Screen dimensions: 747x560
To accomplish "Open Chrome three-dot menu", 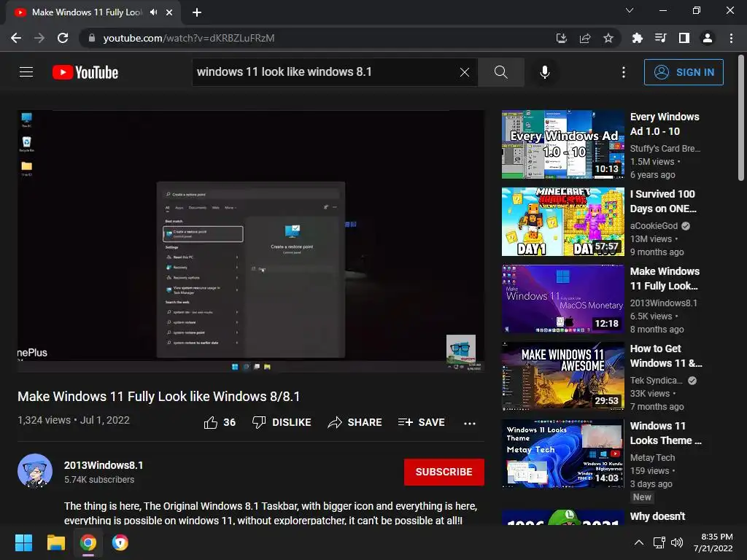I will [x=731, y=38].
